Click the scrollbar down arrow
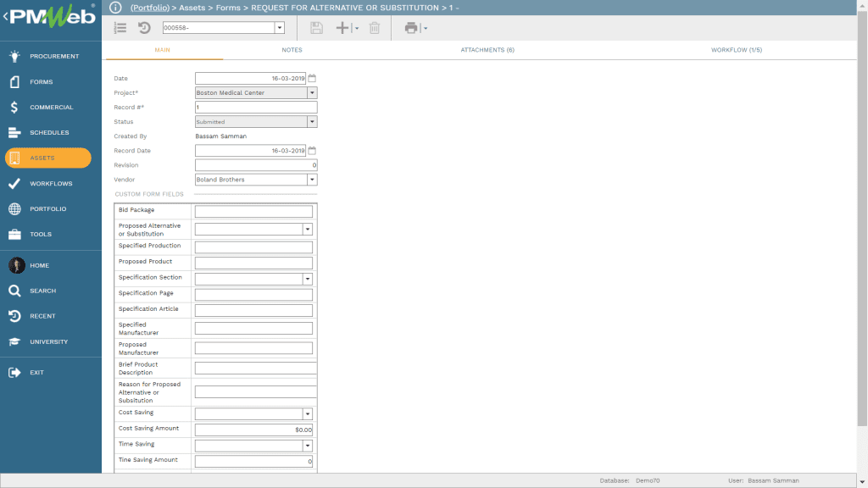This screenshot has height=488, width=868. pyautogui.click(x=862, y=482)
